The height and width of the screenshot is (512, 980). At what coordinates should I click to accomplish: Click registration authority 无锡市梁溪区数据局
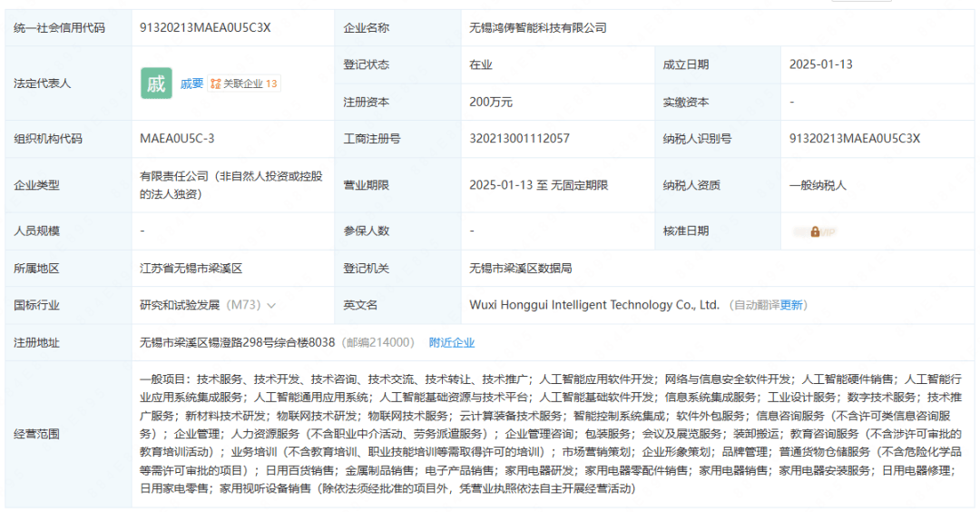click(x=521, y=268)
